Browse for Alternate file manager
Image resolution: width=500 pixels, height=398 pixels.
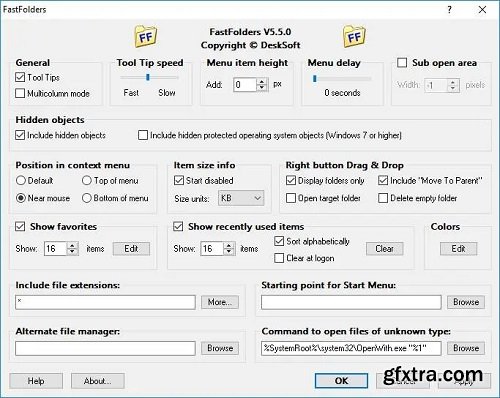220,348
